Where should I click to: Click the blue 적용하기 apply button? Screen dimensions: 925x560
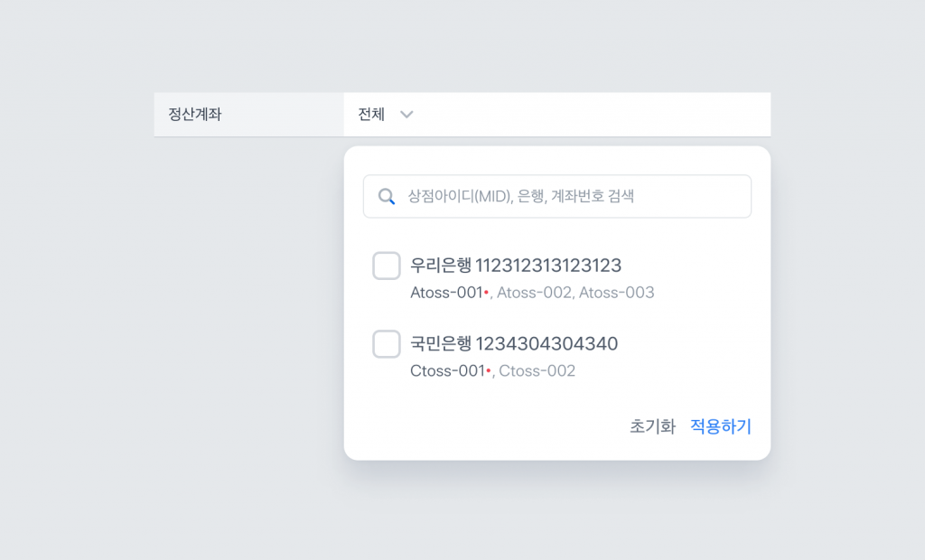720,426
